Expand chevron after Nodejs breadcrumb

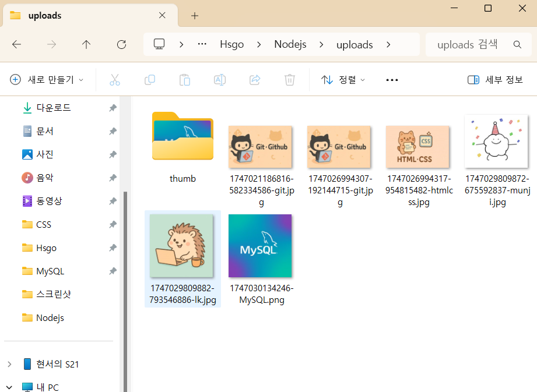(x=321, y=44)
